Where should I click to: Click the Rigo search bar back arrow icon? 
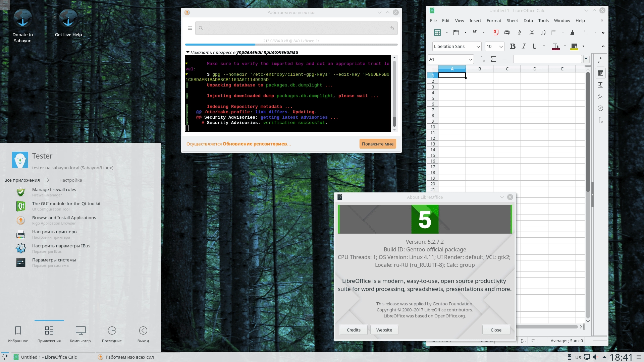[x=392, y=28]
